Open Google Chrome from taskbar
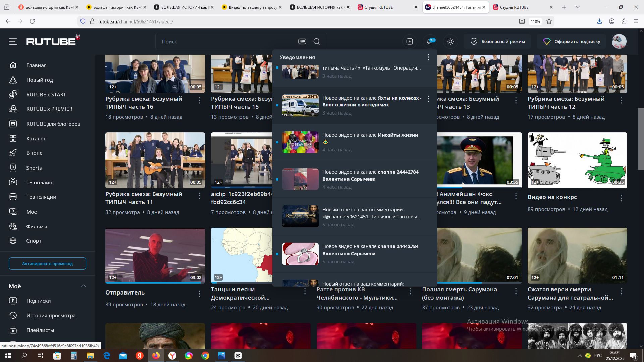 click(x=205, y=355)
